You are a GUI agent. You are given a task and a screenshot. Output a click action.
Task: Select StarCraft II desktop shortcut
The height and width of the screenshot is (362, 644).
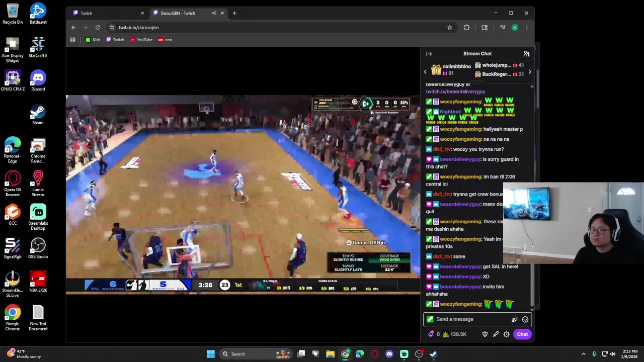click(38, 47)
